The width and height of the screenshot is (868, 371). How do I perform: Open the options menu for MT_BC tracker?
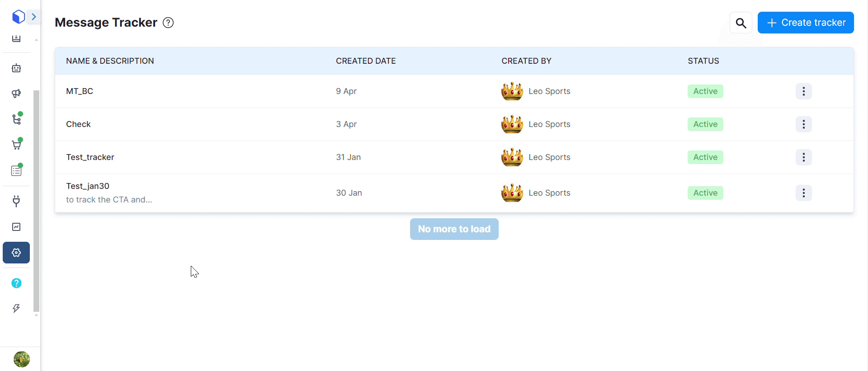[803, 91]
